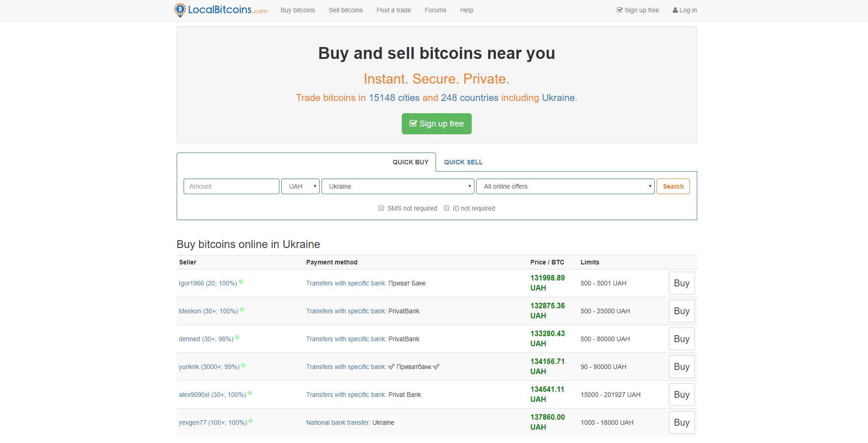This screenshot has height=443, width=868.
Task: Open the Forums page
Action: click(436, 10)
